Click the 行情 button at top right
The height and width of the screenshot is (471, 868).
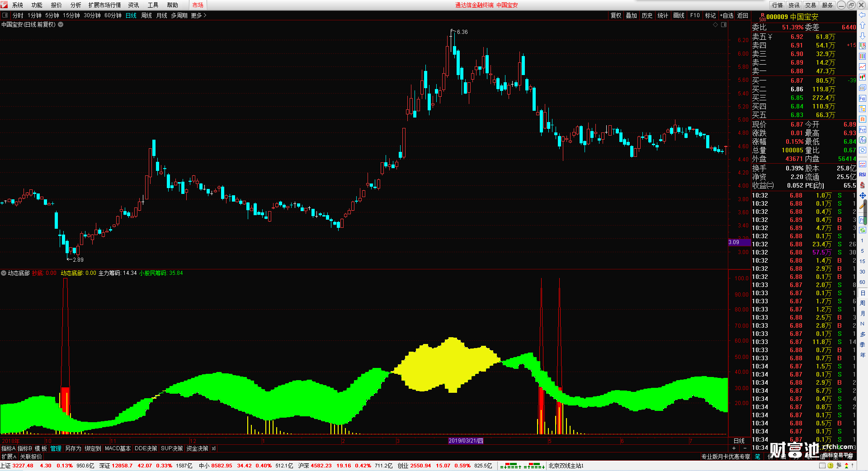778,5
